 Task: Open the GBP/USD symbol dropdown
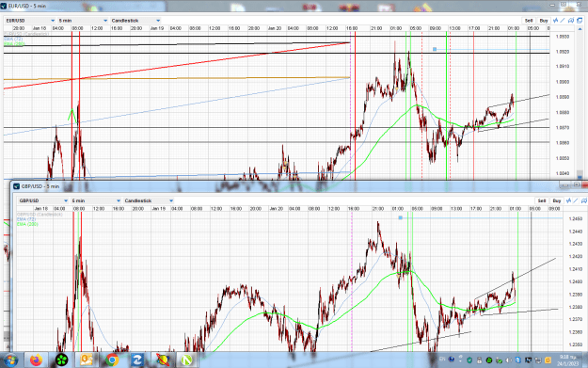[x=43, y=200]
